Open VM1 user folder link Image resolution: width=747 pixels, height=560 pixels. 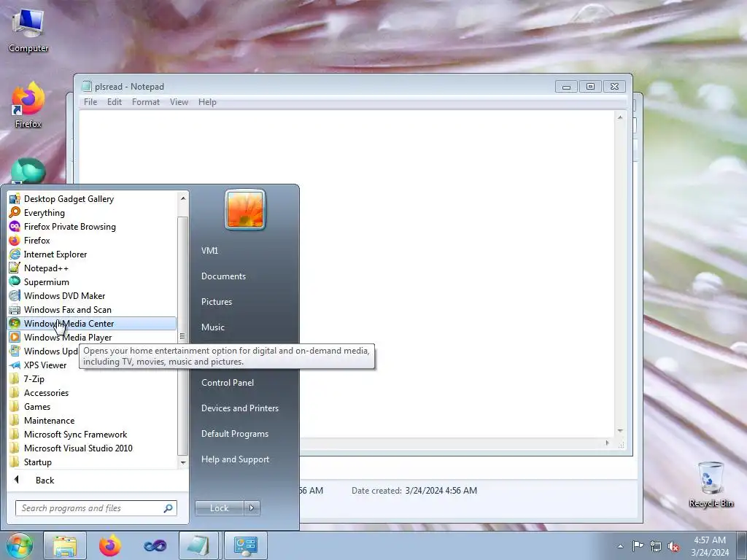tap(209, 251)
